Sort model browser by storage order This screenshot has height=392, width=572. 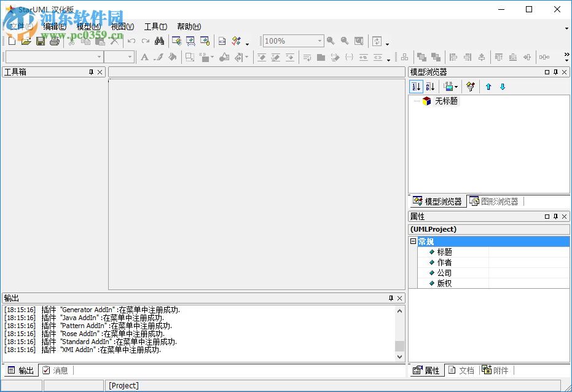[416, 87]
